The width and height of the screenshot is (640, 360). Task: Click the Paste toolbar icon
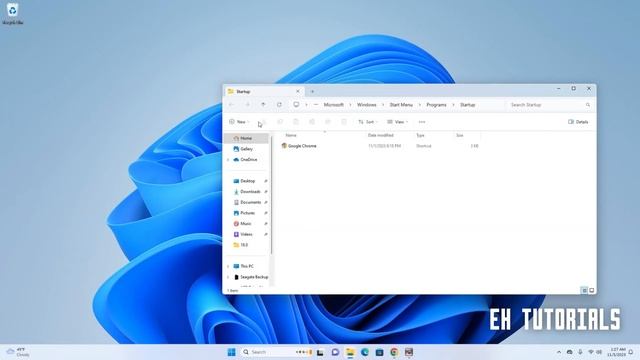(296, 122)
